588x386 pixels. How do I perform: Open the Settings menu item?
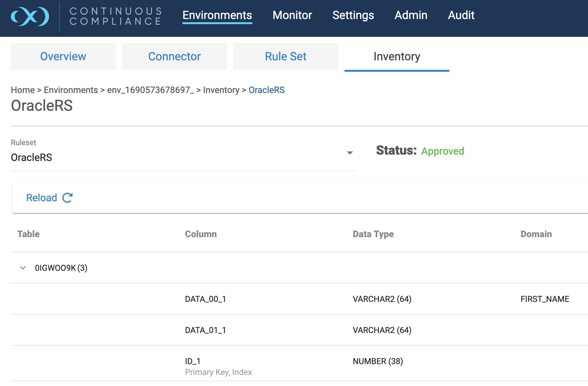tap(353, 15)
